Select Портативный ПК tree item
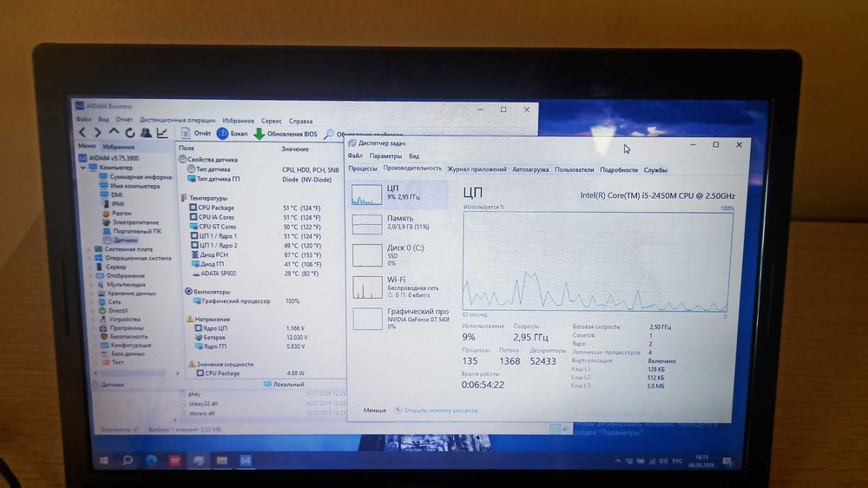868x488 pixels. (x=132, y=231)
